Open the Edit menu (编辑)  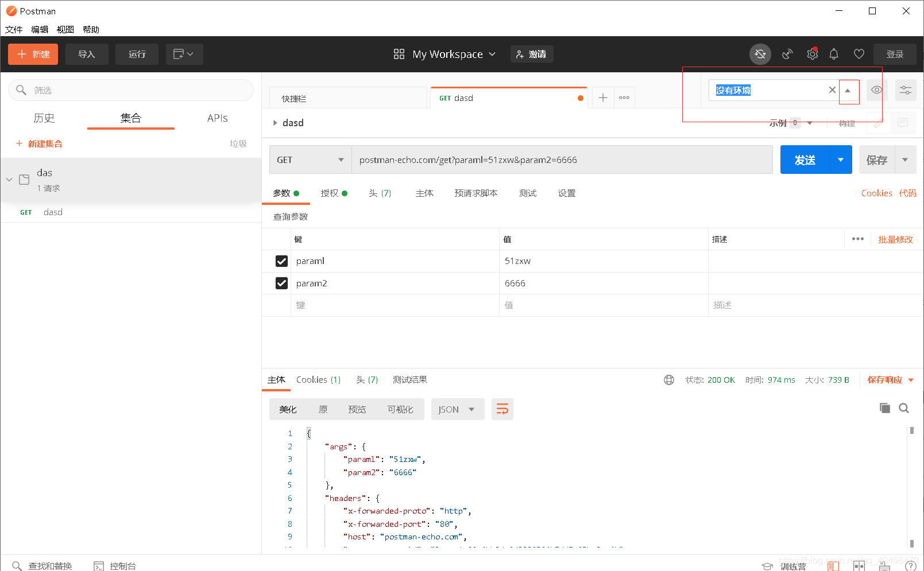40,29
